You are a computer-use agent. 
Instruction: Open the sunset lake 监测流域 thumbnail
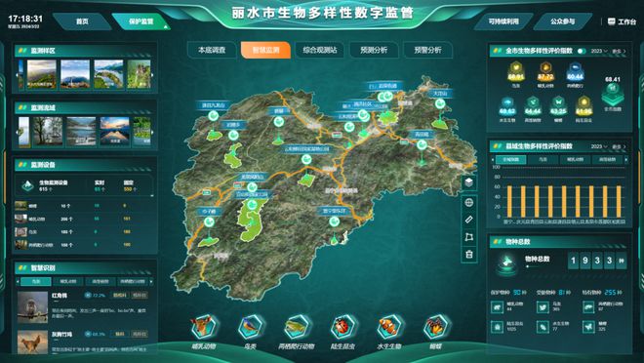(114, 132)
